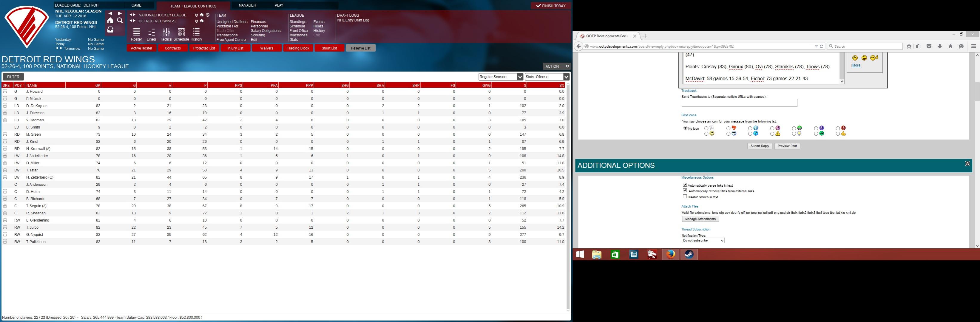The width and height of the screenshot is (980, 322).
Task: Go forward with the right navigation arrow
Action: 120,13
